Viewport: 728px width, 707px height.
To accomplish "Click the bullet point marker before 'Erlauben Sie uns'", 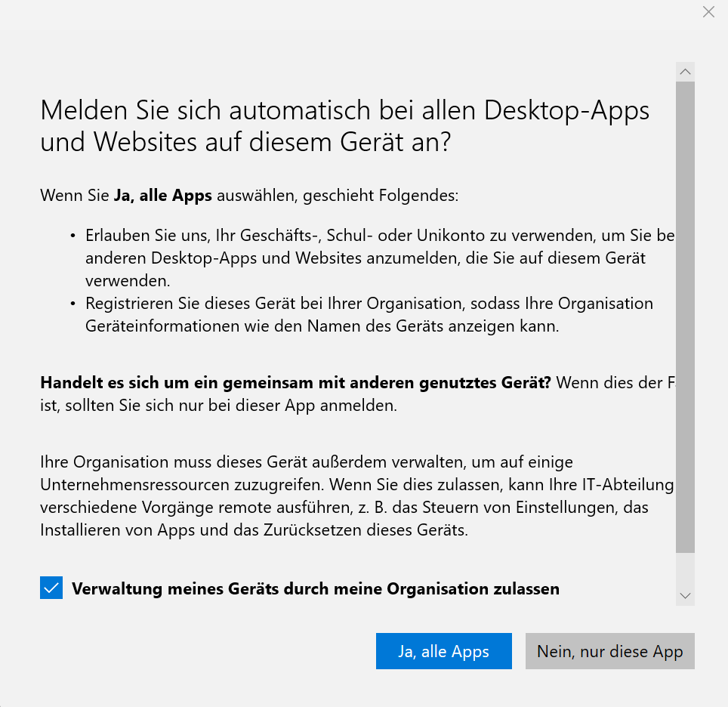I will [x=72, y=236].
